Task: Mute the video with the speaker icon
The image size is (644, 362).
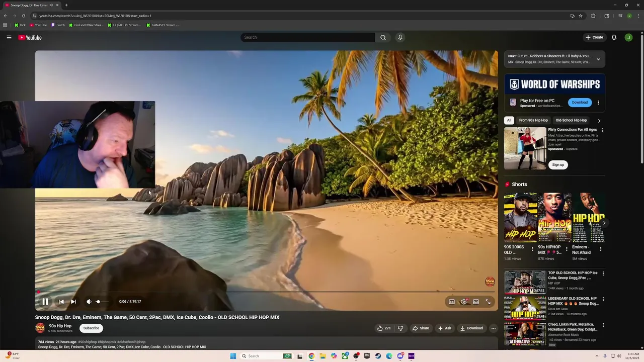Action: click(x=89, y=302)
